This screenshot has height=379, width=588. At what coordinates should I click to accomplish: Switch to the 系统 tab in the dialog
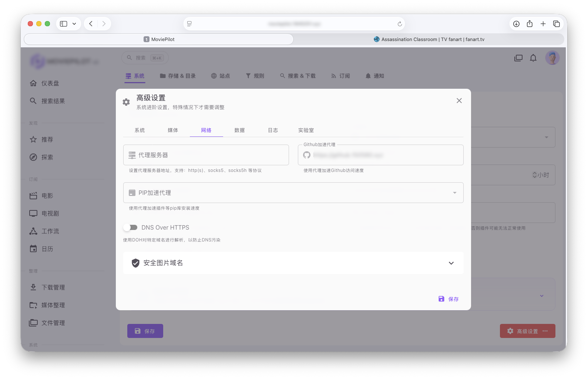coord(140,130)
